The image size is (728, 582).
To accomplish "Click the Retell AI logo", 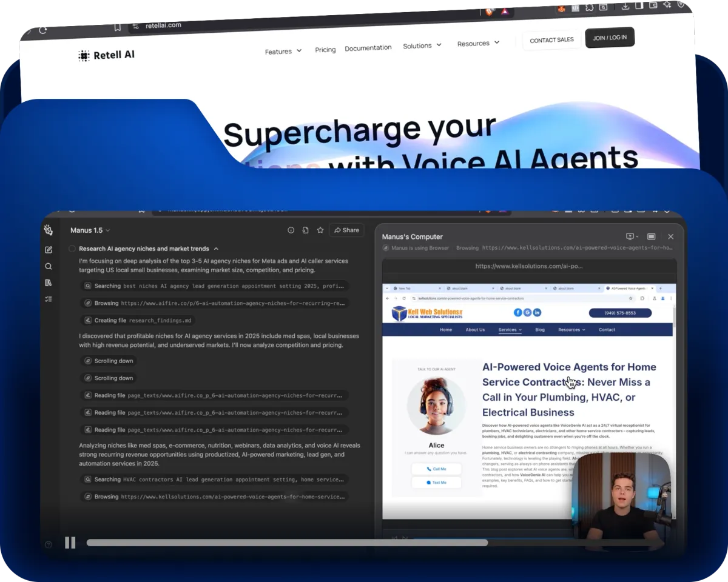I will pyautogui.click(x=107, y=55).
